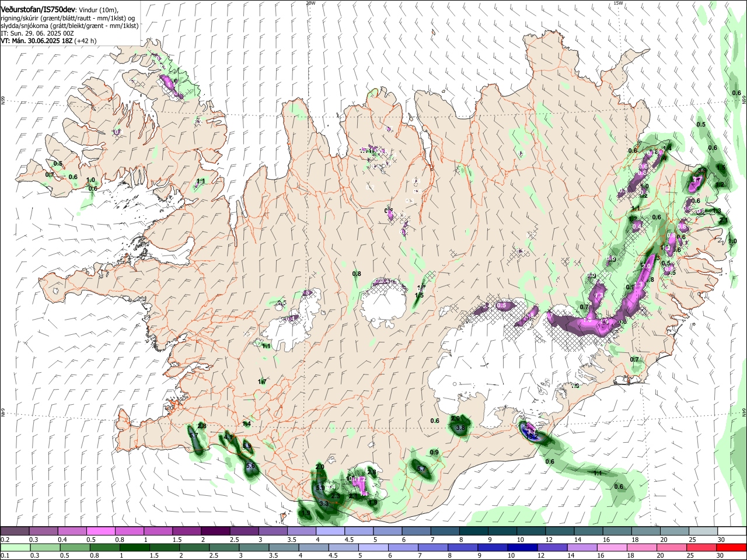Image resolution: width=747 pixels, height=560 pixels.
Task: Pick upper legend swatch between 8 and 9
Action: click(474, 531)
